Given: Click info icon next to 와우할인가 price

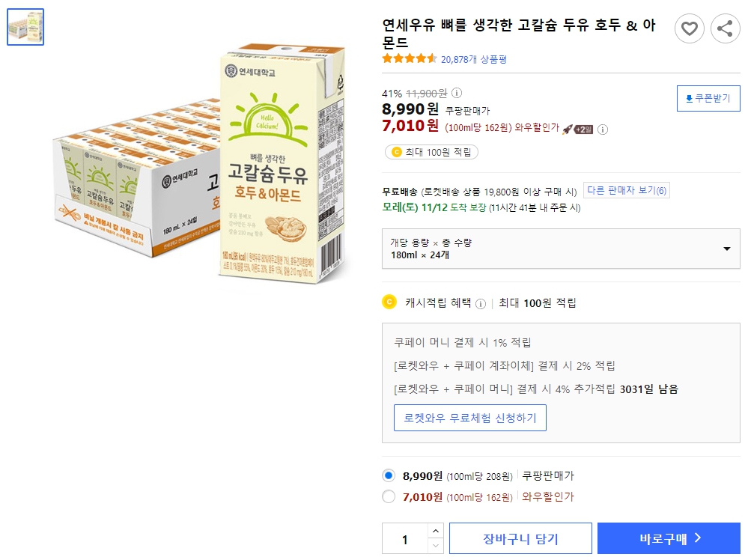Looking at the screenshot, I should coord(601,130).
